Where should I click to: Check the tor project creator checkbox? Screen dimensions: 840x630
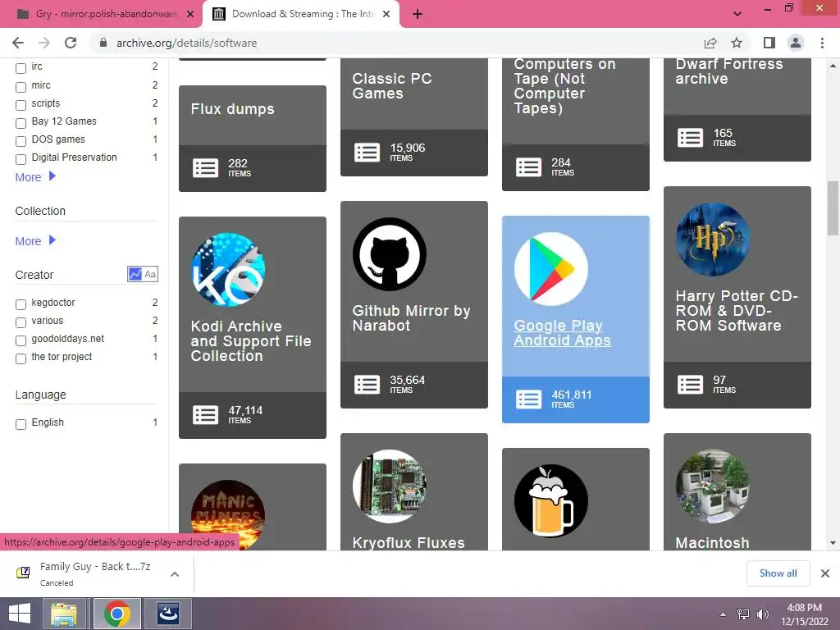point(21,358)
